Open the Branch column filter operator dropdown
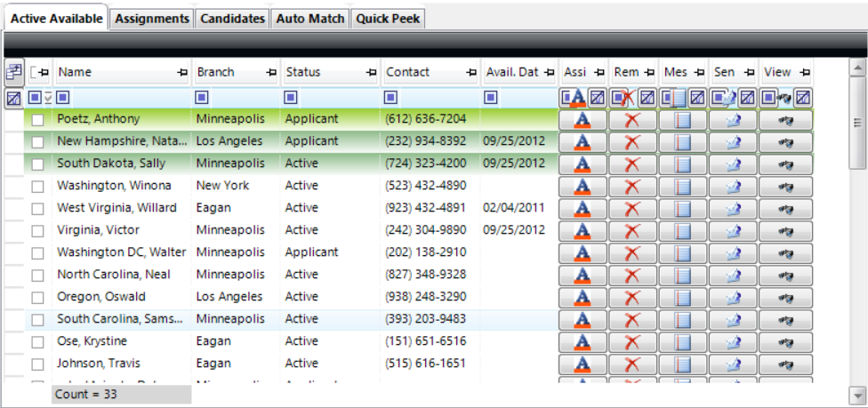868x408 pixels. [203, 98]
